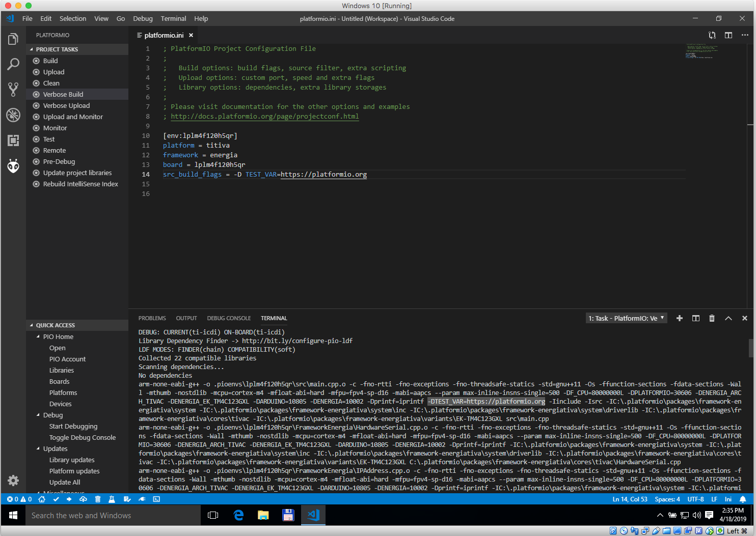Open the Source Control view in the activity bar
Viewport: 756px width, 536px height.
[13, 89]
